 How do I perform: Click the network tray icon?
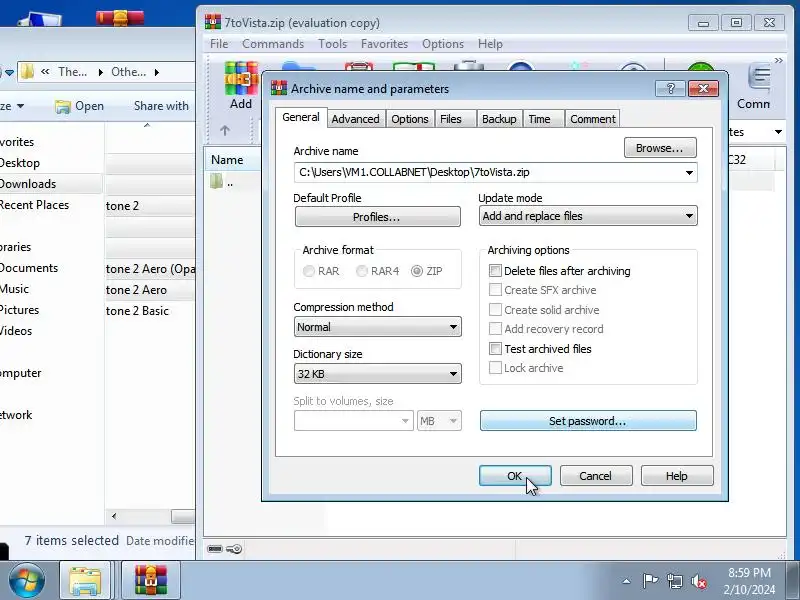click(x=674, y=581)
